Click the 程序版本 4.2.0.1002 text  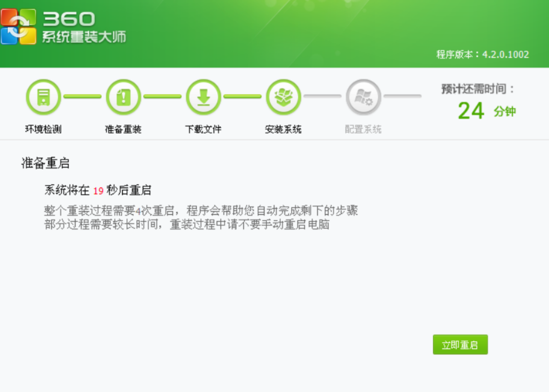click(x=482, y=54)
